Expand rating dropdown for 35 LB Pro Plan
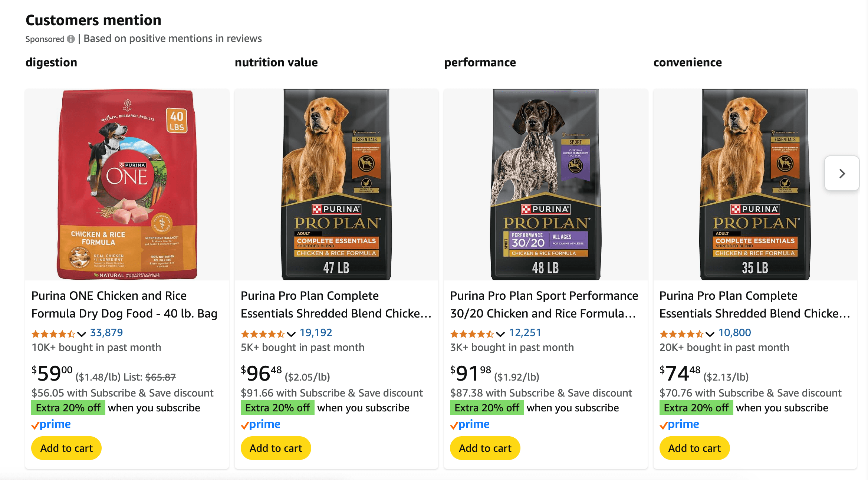 [x=710, y=334]
